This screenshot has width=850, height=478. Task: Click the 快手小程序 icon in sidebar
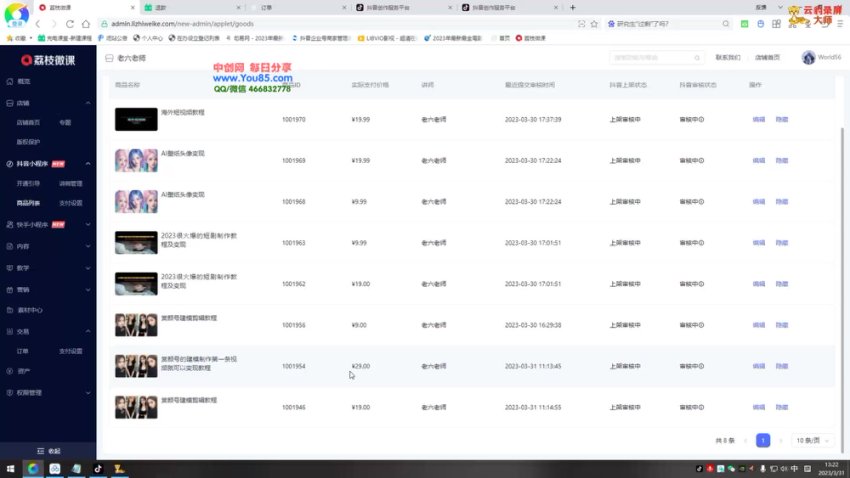coord(10,224)
